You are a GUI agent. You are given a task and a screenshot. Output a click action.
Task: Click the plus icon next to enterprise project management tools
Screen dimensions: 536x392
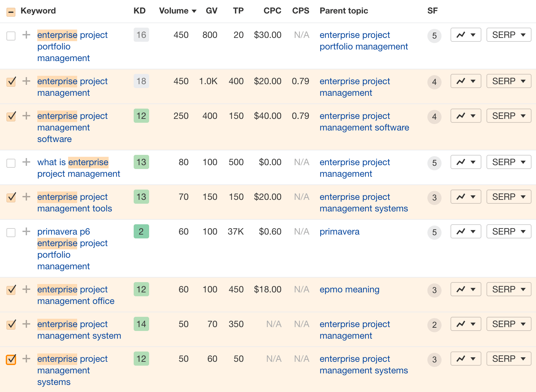click(26, 197)
